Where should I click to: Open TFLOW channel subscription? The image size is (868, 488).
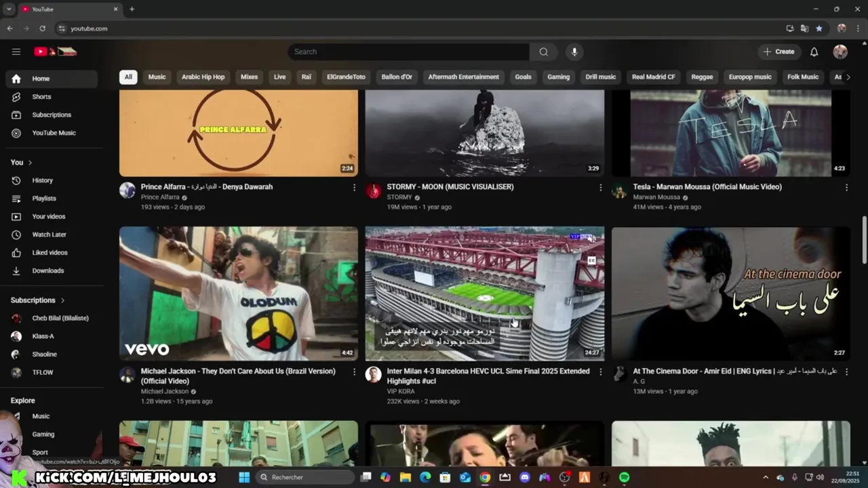pos(52,372)
